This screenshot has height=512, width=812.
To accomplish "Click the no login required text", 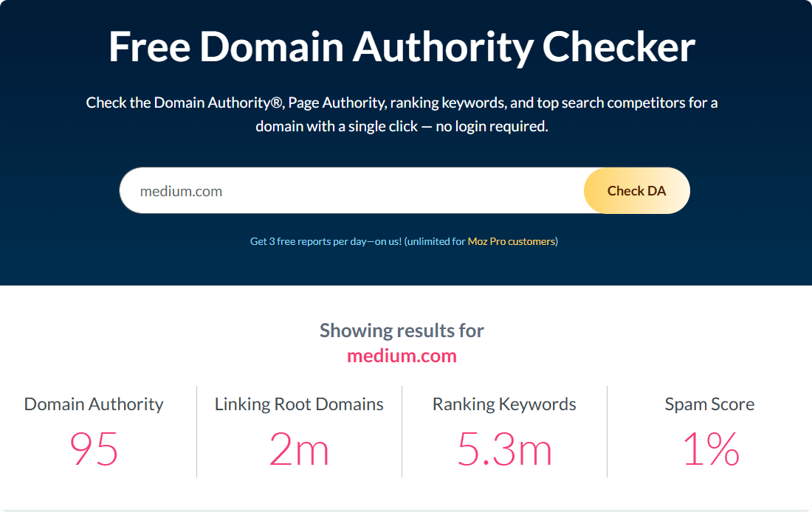I will click(492, 126).
